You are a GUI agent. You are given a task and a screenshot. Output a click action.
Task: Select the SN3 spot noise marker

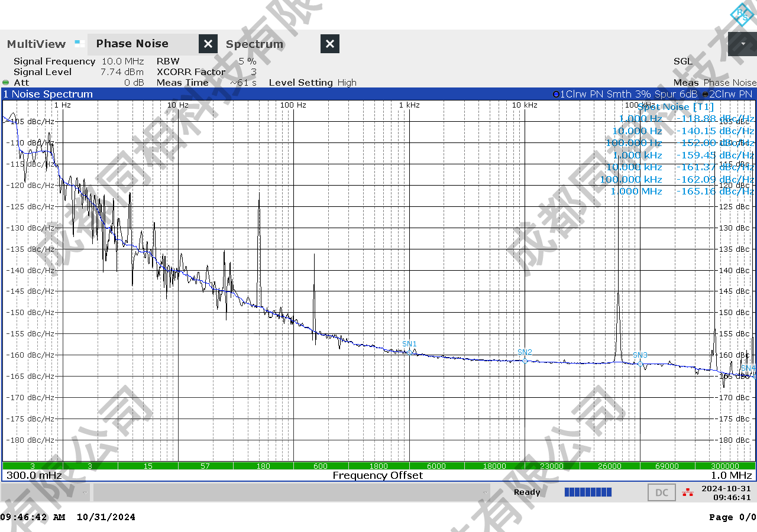[x=640, y=364]
